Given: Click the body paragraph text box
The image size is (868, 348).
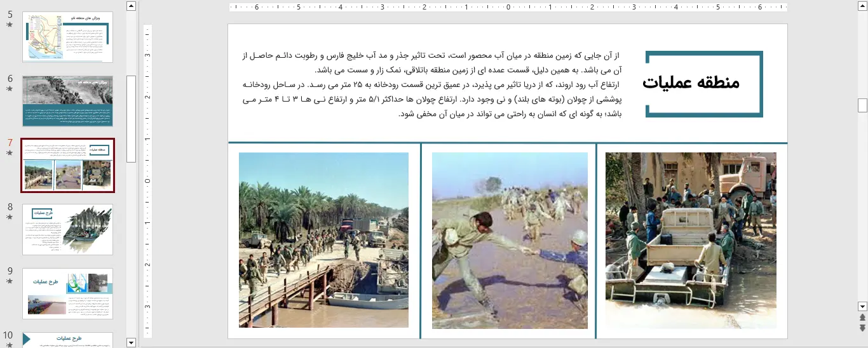Looking at the screenshot, I should 432,85.
